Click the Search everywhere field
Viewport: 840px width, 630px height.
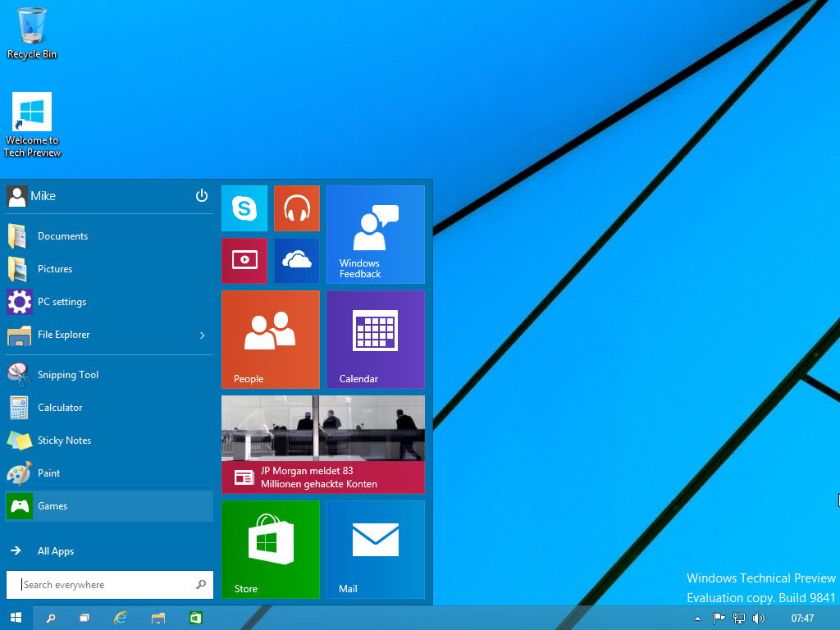[109, 584]
